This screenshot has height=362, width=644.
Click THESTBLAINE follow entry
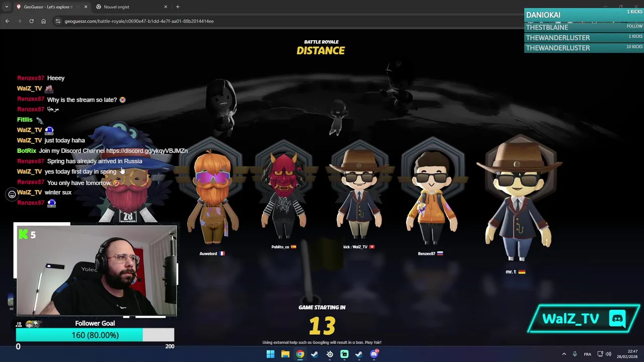coord(584,27)
